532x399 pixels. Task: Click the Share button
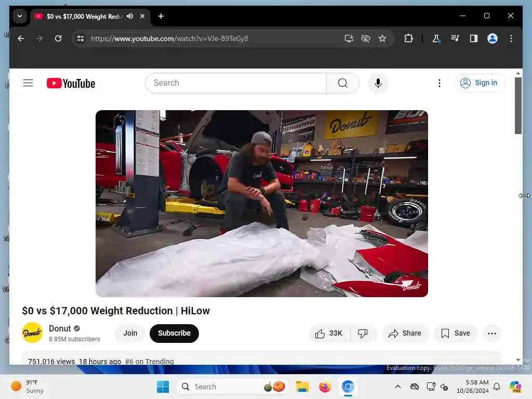click(x=405, y=333)
